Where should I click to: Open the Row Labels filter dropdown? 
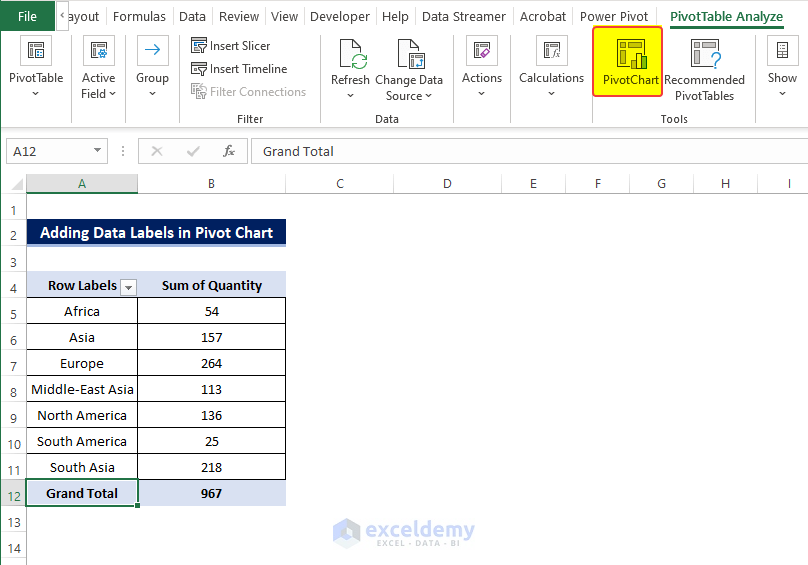coord(128,287)
